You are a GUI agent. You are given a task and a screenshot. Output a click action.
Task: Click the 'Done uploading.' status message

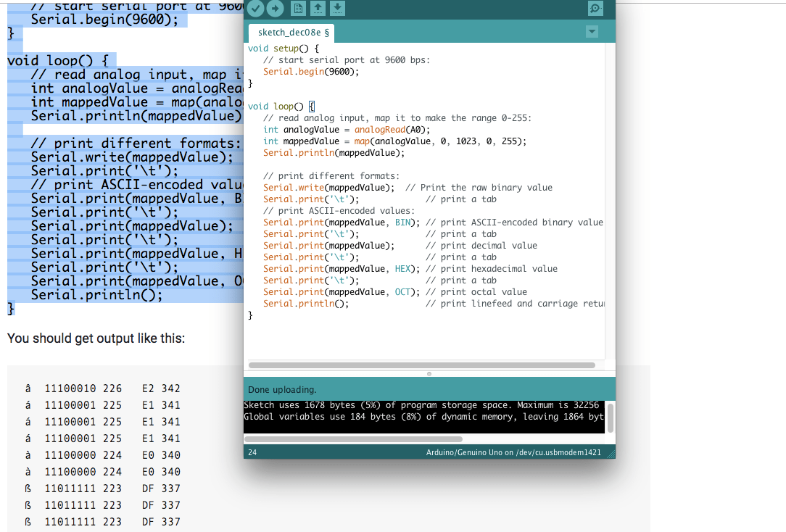(x=282, y=390)
